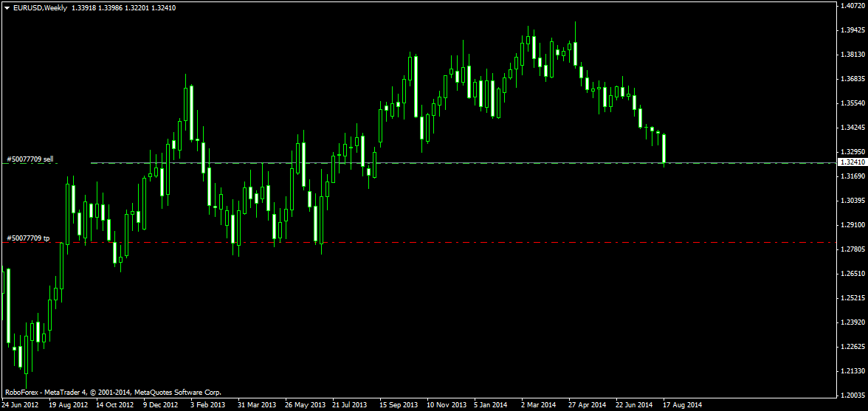Click the 1.35540 price axis label
Image resolution: width=868 pixels, height=411 pixels.
pyautogui.click(x=852, y=103)
